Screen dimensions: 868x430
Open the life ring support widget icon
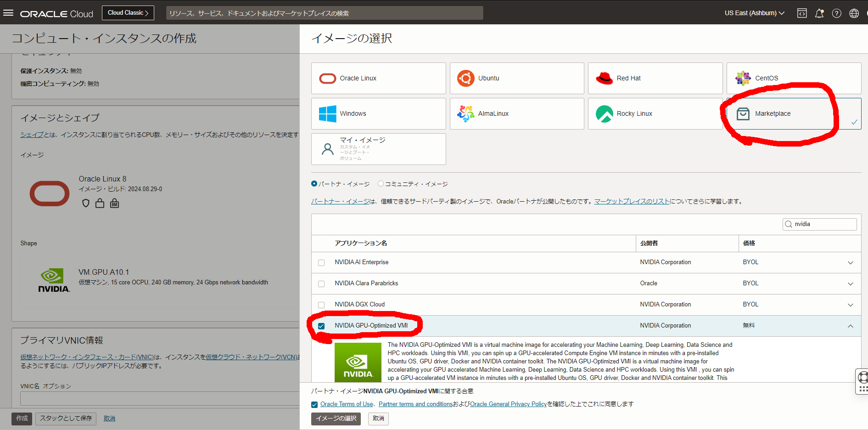[863, 378]
